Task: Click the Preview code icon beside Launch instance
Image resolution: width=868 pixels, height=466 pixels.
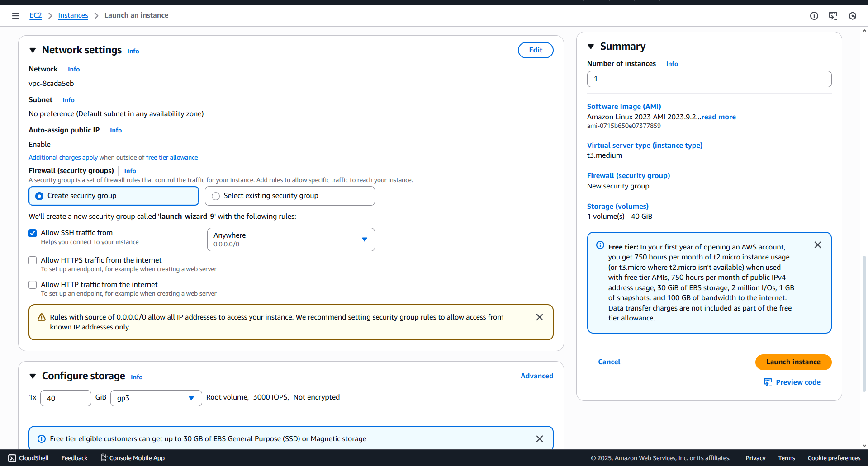Action: click(x=768, y=382)
